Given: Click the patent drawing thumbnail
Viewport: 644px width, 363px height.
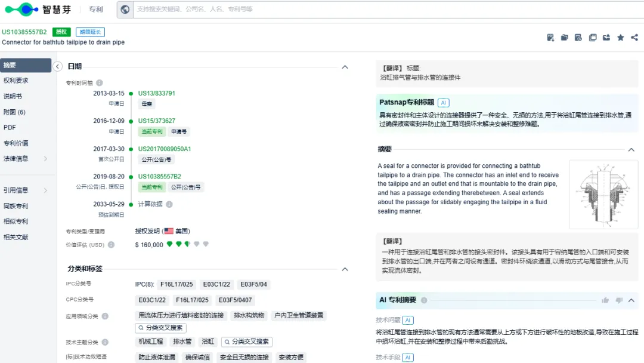Looking at the screenshot, I should pos(602,194).
